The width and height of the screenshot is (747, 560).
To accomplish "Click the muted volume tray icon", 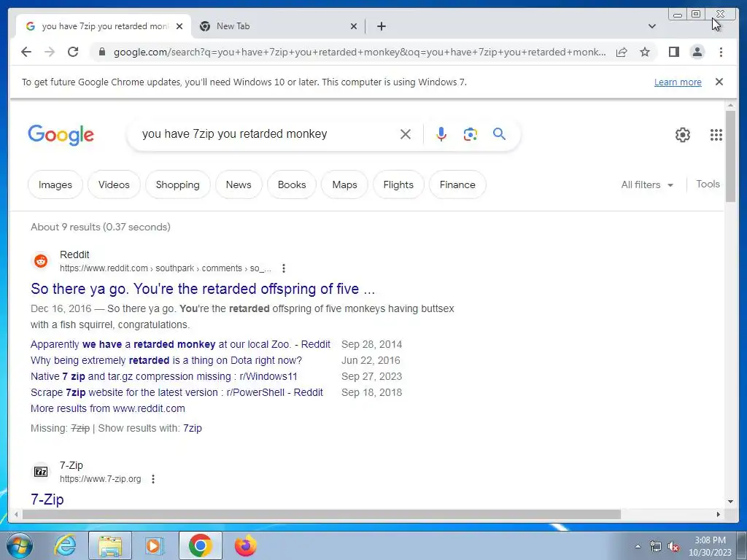I will (x=673, y=546).
